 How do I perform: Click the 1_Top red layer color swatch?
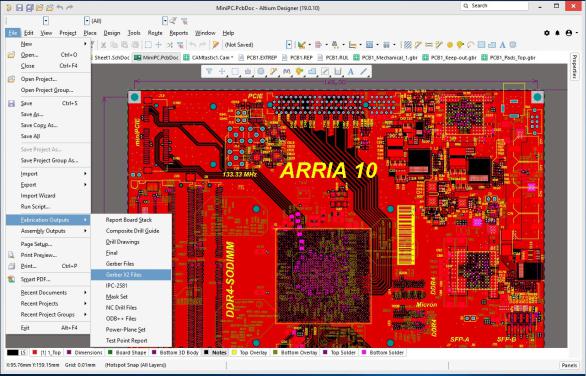click(35, 352)
